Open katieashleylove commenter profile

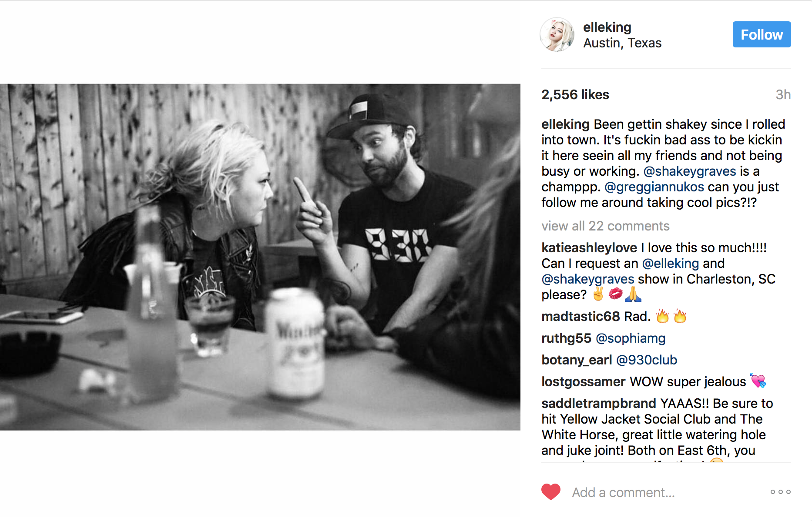(589, 248)
